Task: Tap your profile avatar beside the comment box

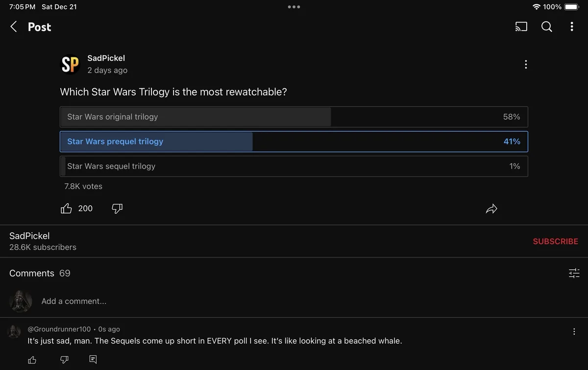Action: pos(21,301)
